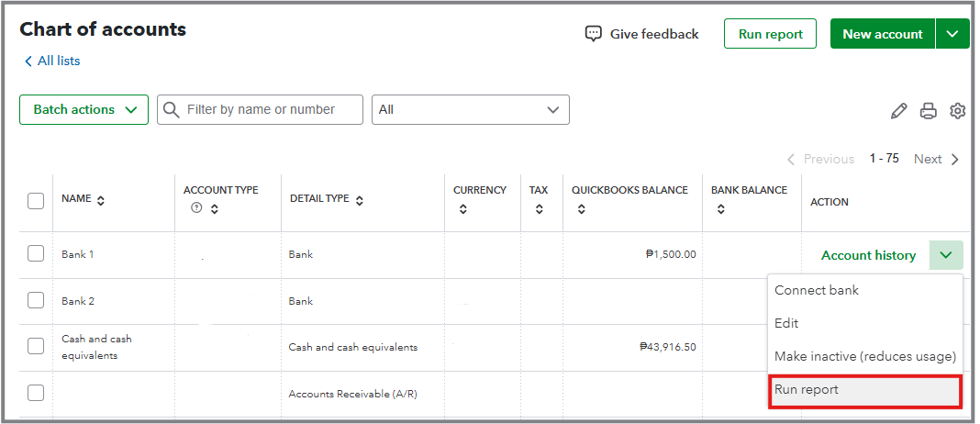Tick the Bank 2 row checkbox
The image size is (980, 424).
[x=36, y=300]
